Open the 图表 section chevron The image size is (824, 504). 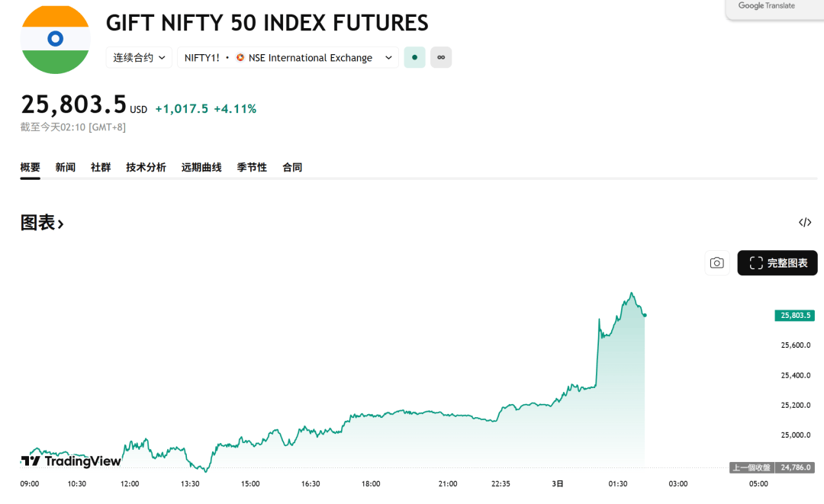[61, 223]
